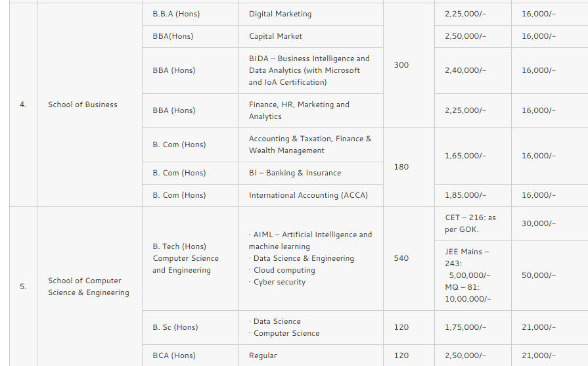The width and height of the screenshot is (588, 366).
Task: Select the 1,85,000/- fee amount
Action: 465,195
